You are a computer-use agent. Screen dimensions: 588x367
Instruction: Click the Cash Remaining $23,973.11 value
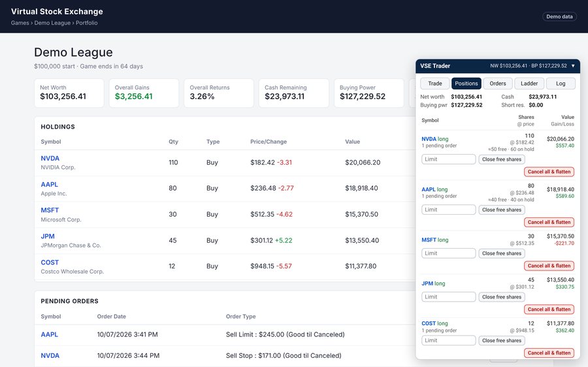(284, 97)
